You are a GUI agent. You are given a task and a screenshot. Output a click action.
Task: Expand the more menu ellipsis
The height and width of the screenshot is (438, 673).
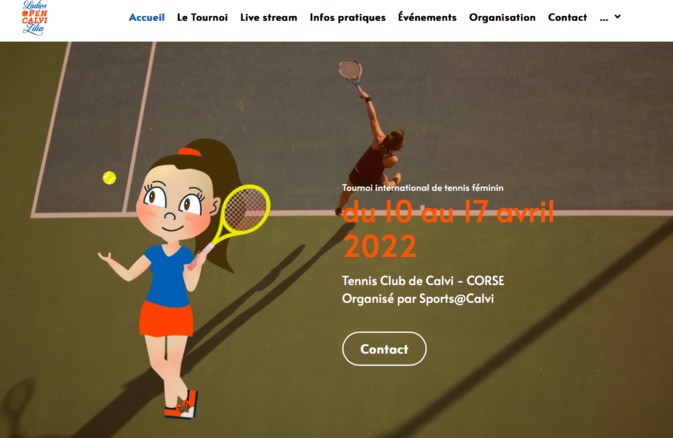(603, 18)
